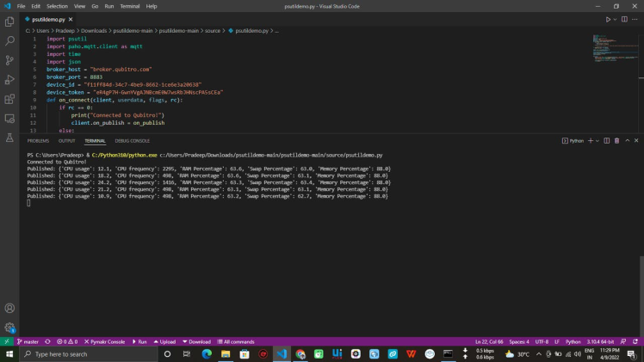
Task: Click the master branch in status bar
Action: [x=28, y=341]
